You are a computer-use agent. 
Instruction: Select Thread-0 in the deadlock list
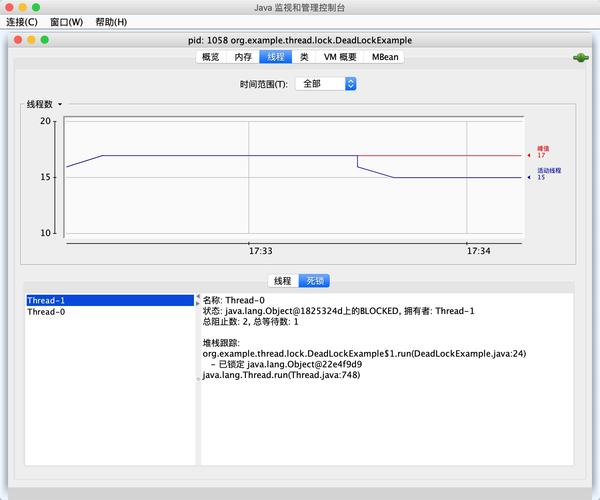pyautogui.click(x=110, y=312)
